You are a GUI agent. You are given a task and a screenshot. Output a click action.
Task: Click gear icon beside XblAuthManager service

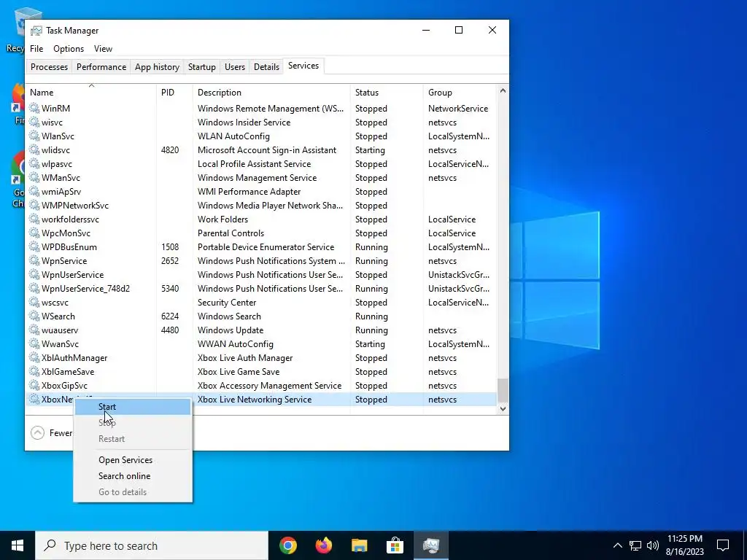(34, 357)
